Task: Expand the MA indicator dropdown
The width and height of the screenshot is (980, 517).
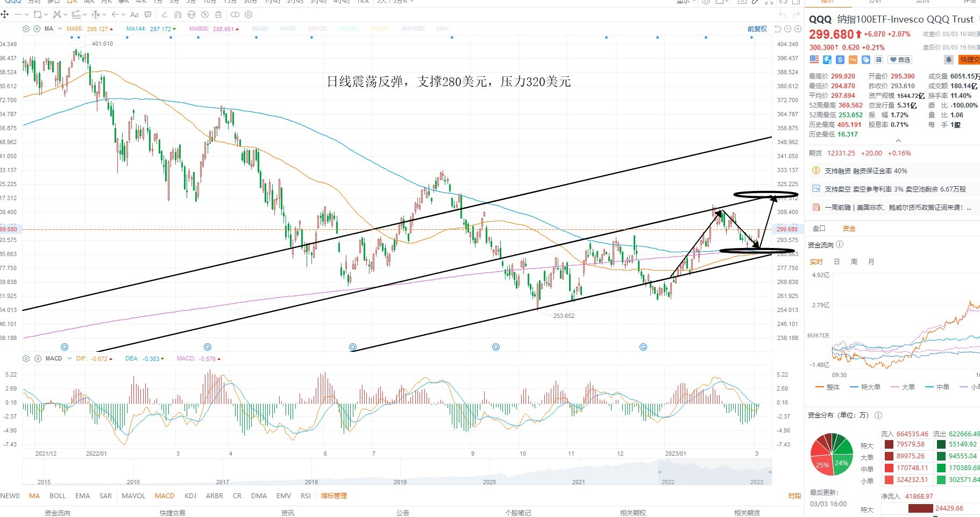Action: [60, 29]
